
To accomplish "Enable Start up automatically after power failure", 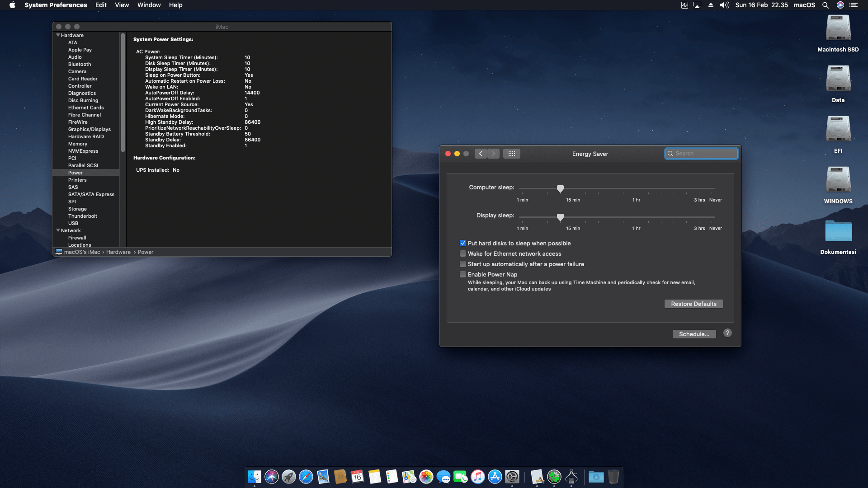I will point(463,264).
